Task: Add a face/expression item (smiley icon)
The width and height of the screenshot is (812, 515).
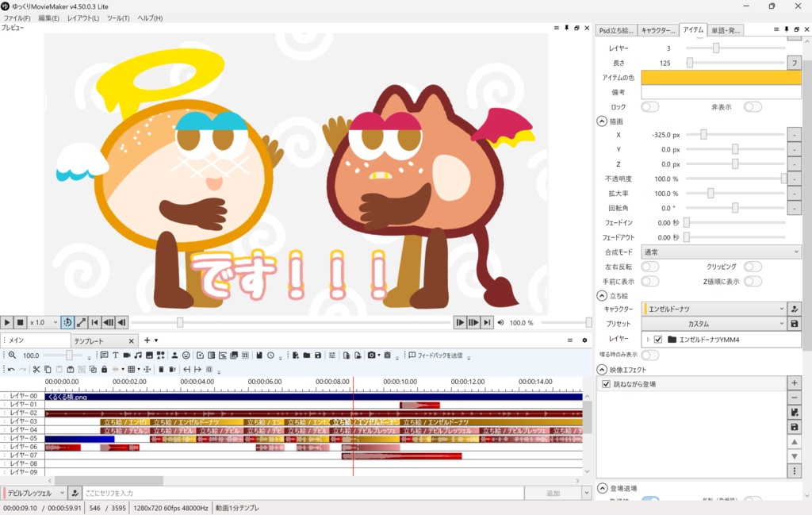Action: point(186,355)
